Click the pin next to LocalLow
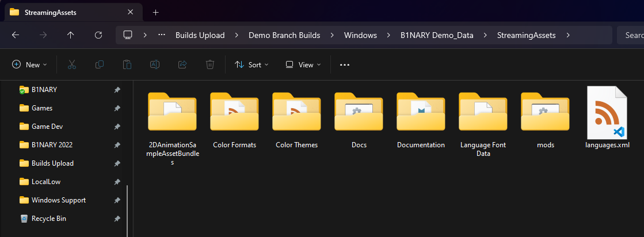644x237 pixels. 117,182
